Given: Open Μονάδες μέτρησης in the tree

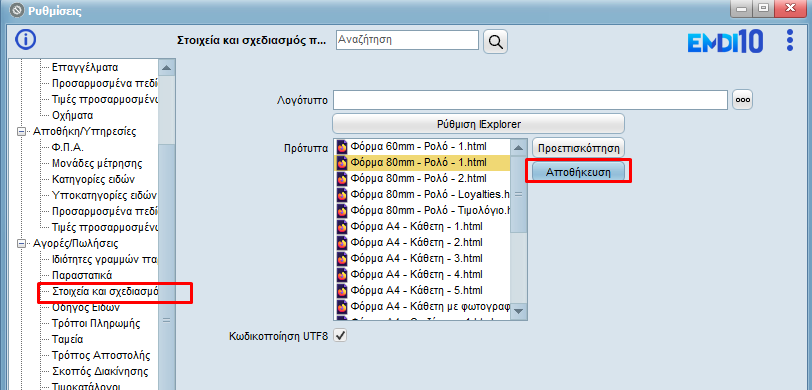Looking at the screenshot, I should pos(97,164).
